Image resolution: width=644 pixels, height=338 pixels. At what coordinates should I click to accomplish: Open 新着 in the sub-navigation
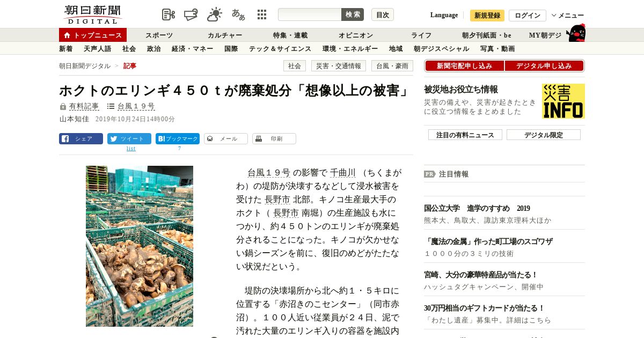click(66, 48)
